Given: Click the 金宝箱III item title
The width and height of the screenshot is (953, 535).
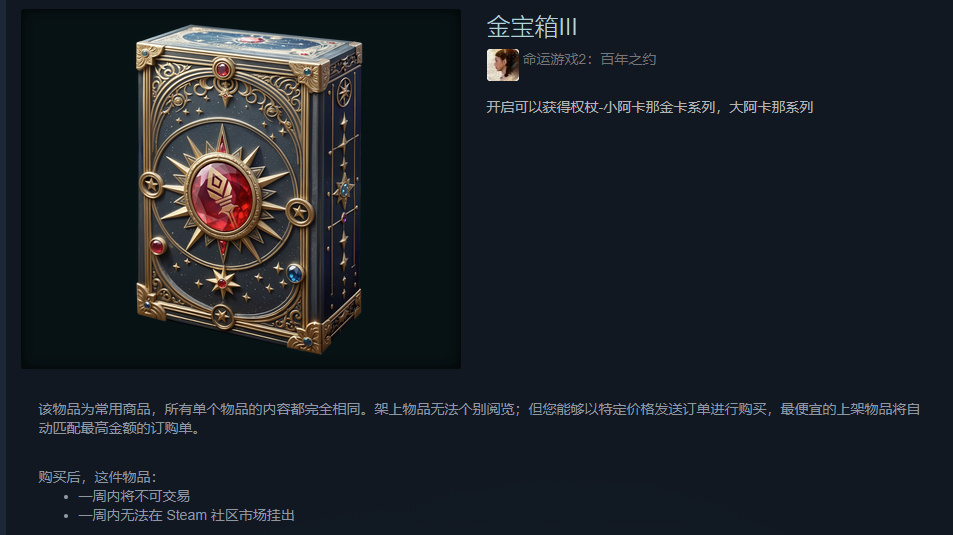Looking at the screenshot, I should (x=531, y=27).
